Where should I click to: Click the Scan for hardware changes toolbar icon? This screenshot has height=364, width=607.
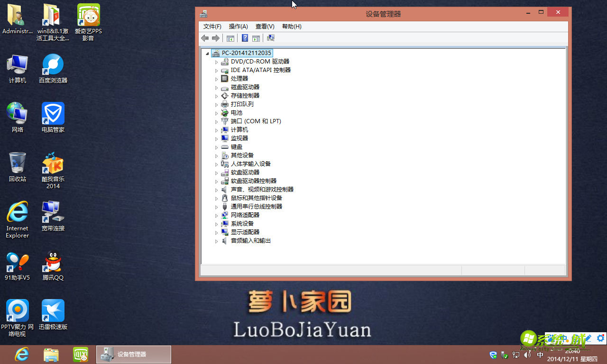(270, 38)
